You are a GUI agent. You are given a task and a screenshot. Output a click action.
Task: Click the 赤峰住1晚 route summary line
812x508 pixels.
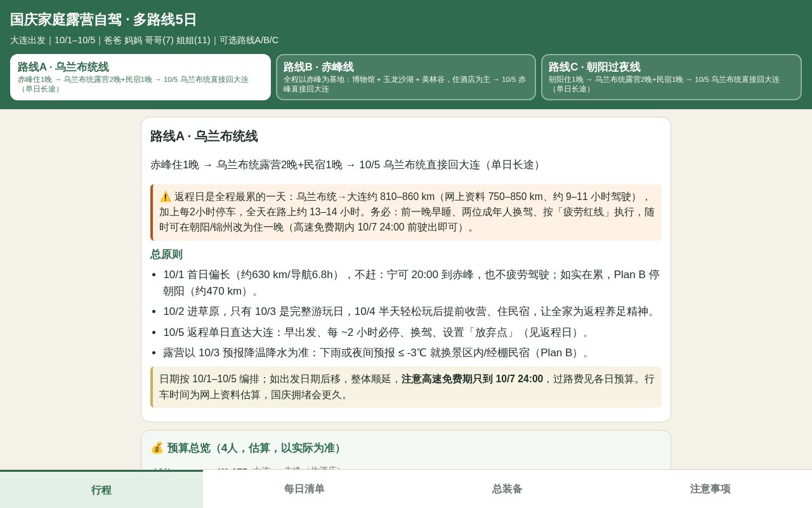click(347, 164)
